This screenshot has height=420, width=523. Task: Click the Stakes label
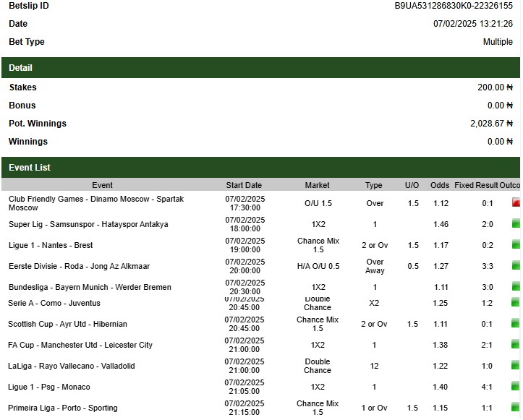tap(22, 87)
